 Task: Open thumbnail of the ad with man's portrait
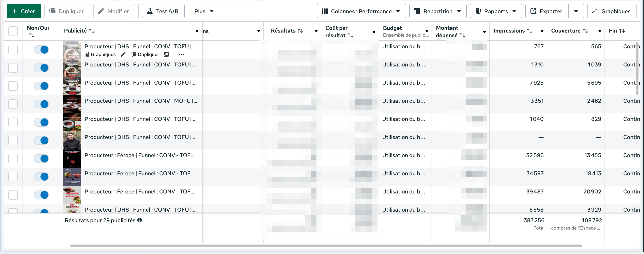pos(72,140)
